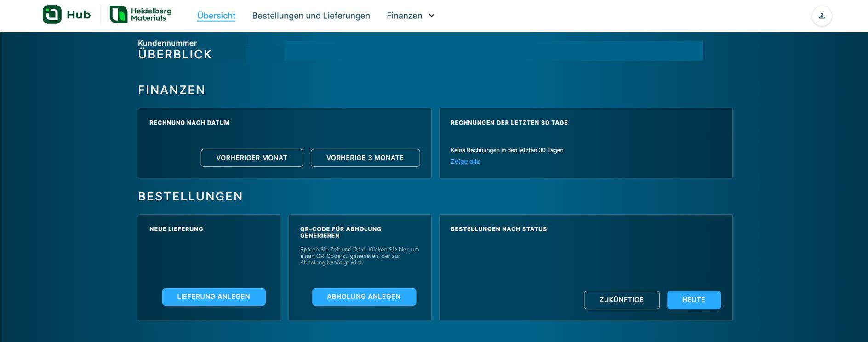Image resolution: width=868 pixels, height=342 pixels.
Task: Click the Neue Lieferung card title
Action: 176,229
